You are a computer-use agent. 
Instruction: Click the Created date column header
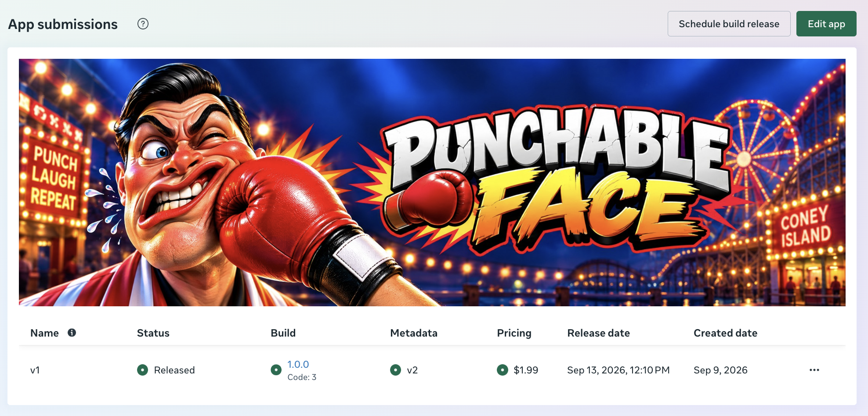pyautogui.click(x=725, y=333)
